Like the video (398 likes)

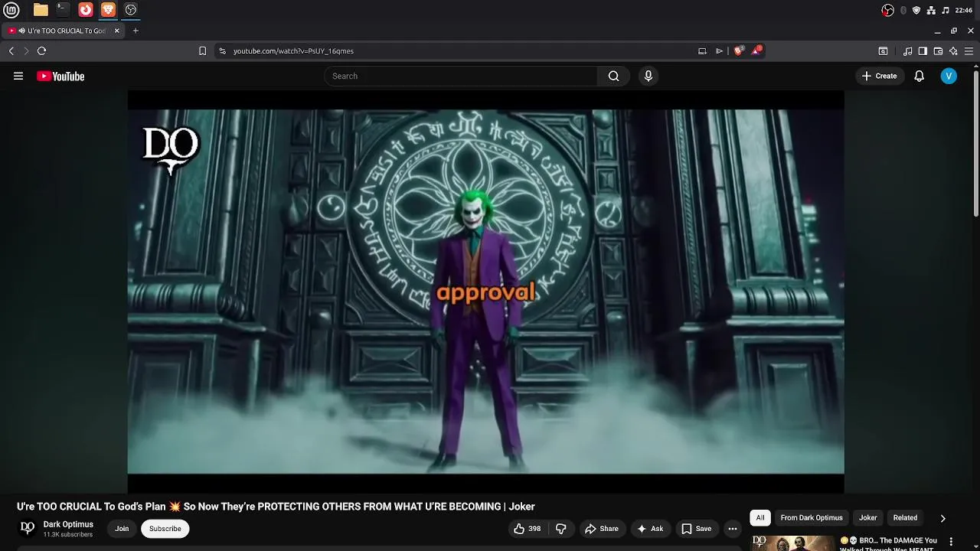tap(527, 529)
